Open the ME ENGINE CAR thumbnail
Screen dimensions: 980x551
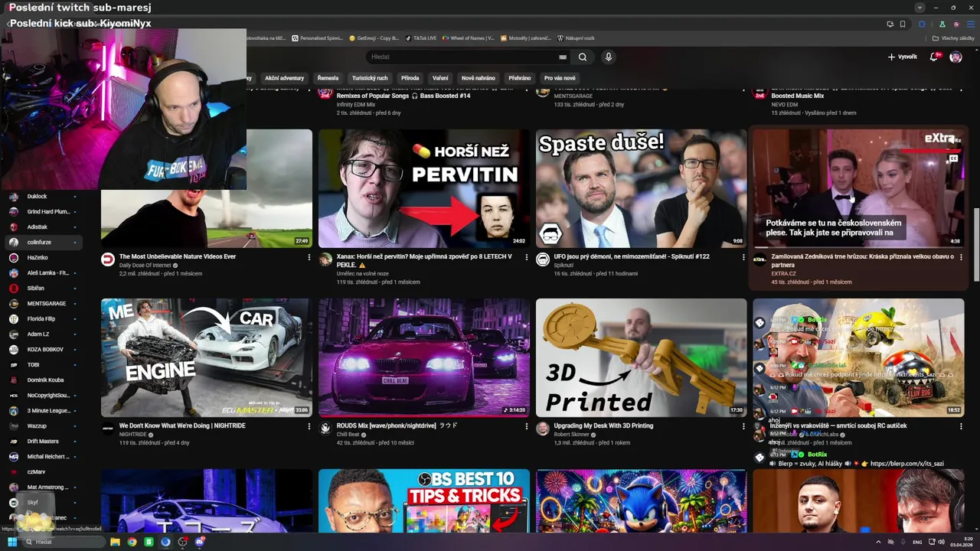(207, 357)
